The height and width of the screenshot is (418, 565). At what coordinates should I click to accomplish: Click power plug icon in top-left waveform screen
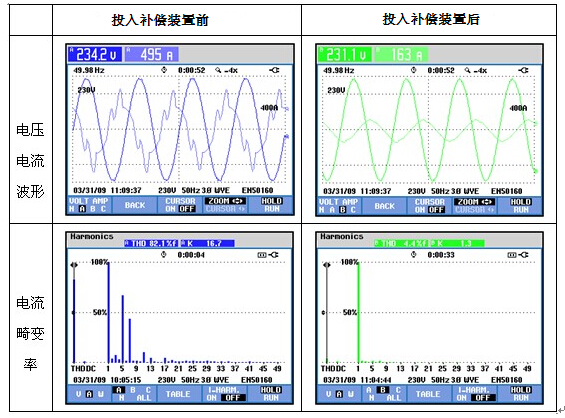tap(274, 70)
